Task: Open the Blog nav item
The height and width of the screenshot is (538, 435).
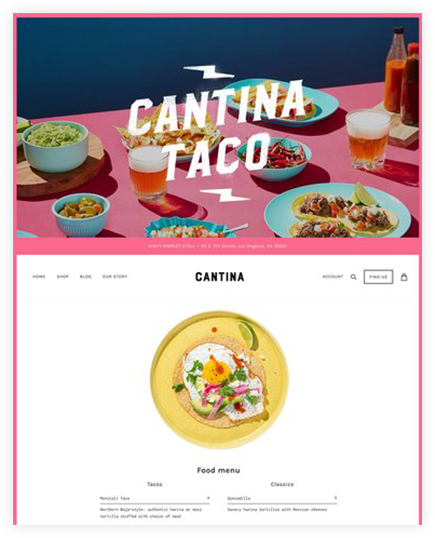Action: (86, 277)
